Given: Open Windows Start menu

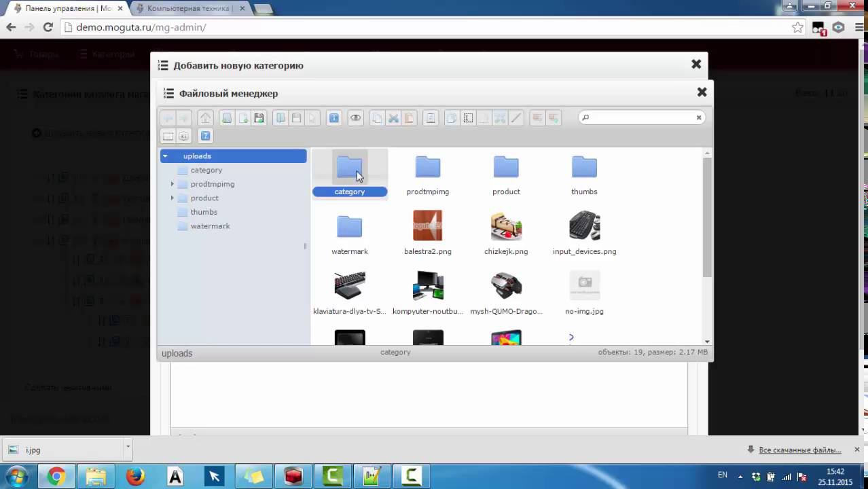Looking at the screenshot, I should point(17,476).
